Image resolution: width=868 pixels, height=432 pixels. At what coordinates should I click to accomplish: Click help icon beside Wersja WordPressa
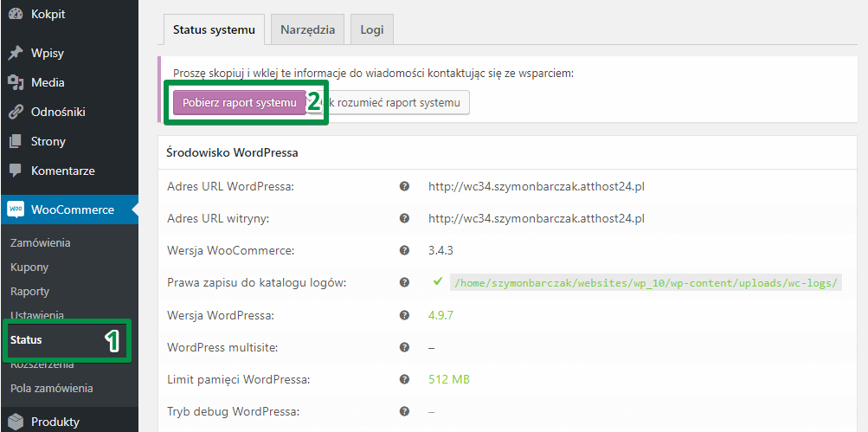pos(405,315)
